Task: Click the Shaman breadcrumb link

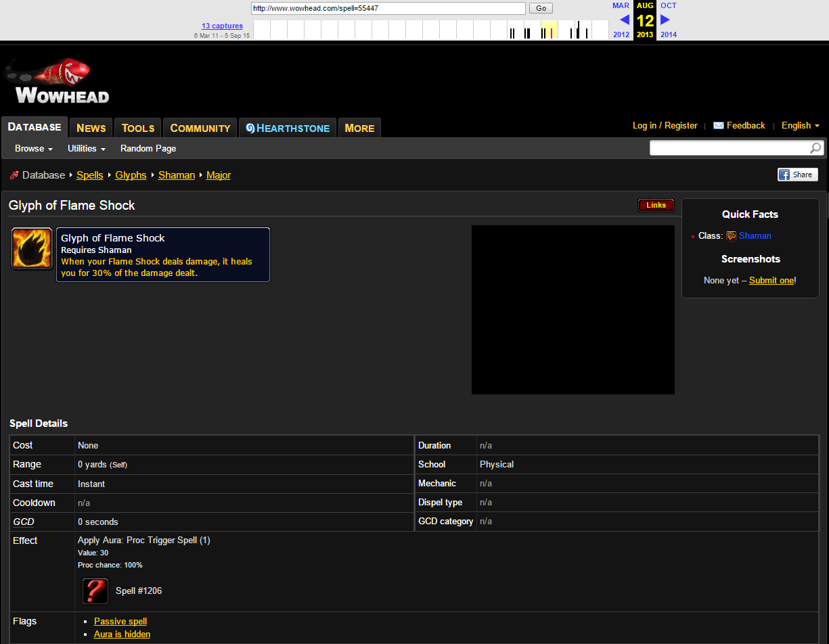Action: (177, 175)
